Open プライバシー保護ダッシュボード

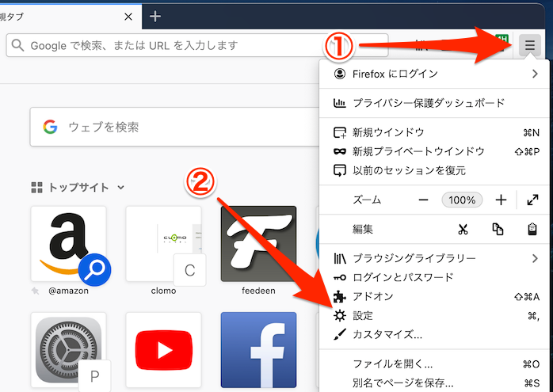434,103
